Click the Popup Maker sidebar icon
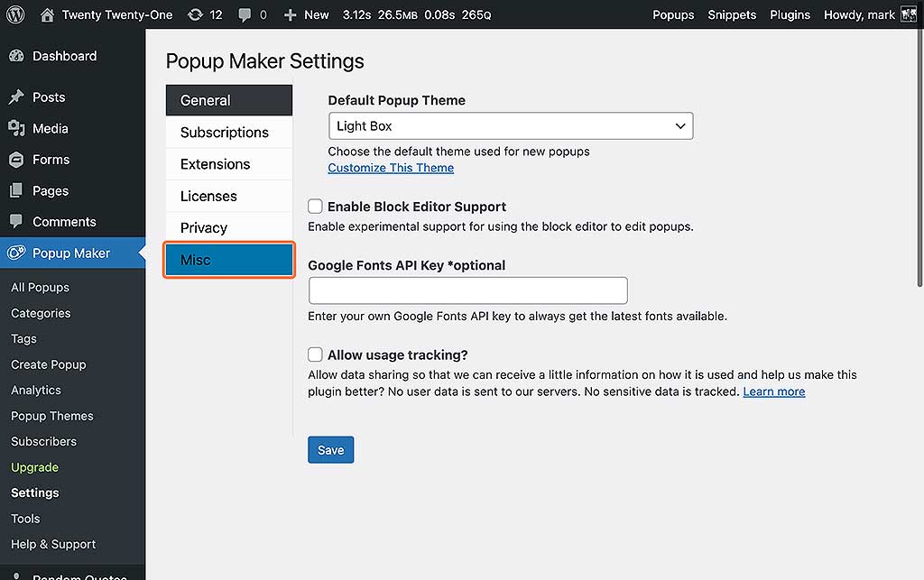 (16, 253)
